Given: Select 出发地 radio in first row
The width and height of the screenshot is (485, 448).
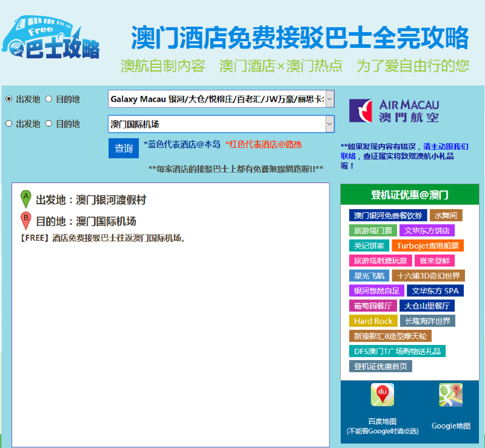Looking at the screenshot, I should [8, 99].
